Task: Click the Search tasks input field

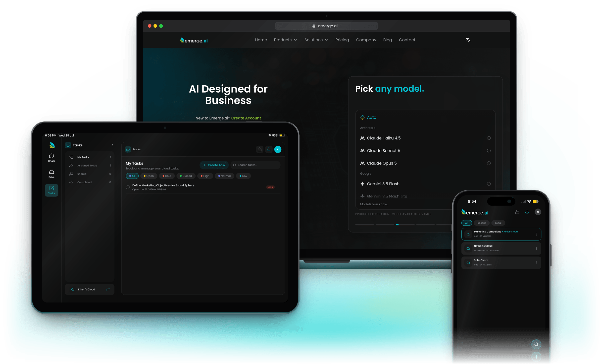Action: [x=255, y=165]
